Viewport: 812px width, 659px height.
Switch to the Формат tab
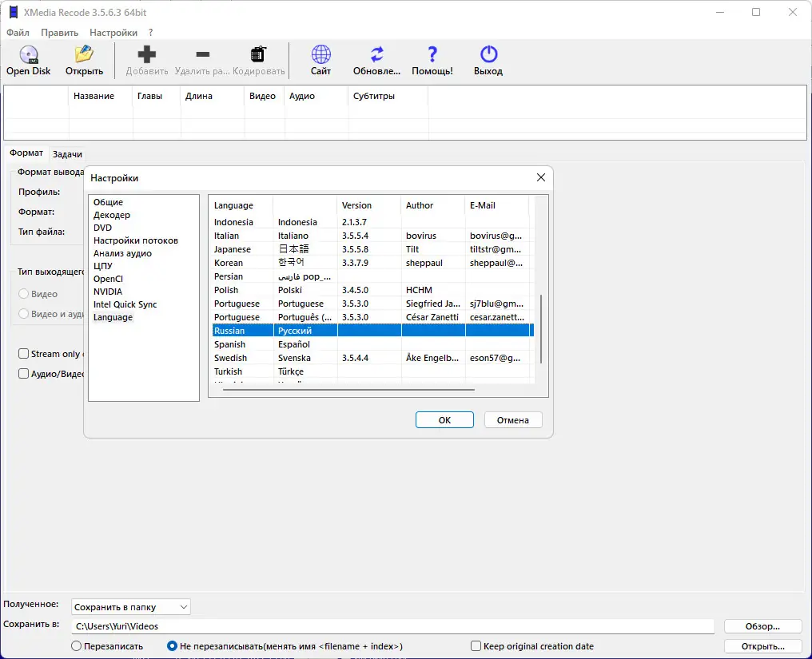click(26, 153)
